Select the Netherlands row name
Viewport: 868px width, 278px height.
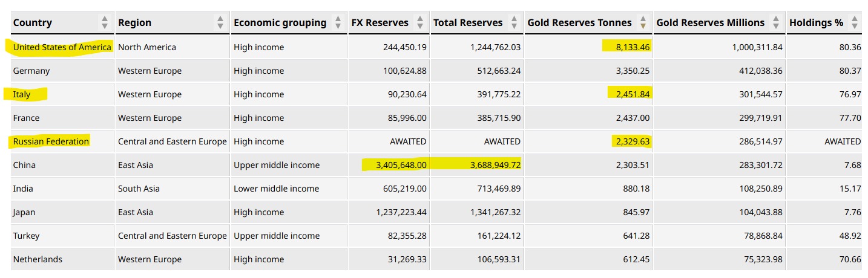pyautogui.click(x=38, y=259)
